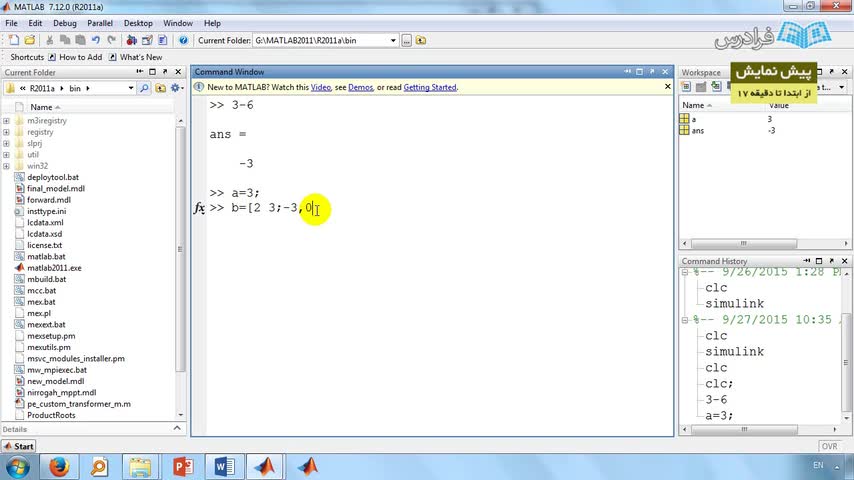The height and width of the screenshot is (480, 854).
Task: Open the address bar dropdown in Current Folder panel
Action: click(x=131, y=88)
